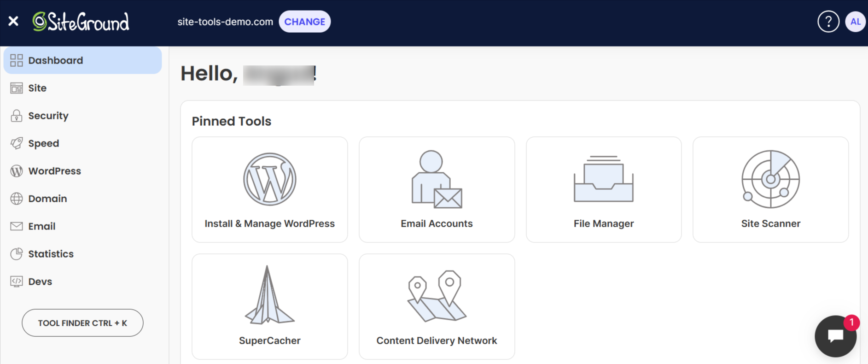Open the File Manager pinned tool label
This screenshot has height=364, width=868.
coord(604,223)
